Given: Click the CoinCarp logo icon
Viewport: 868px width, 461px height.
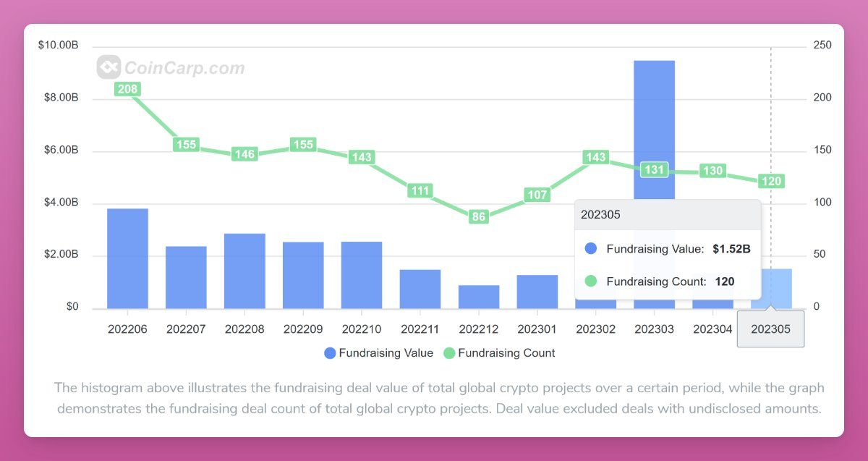Looking at the screenshot, I should (109, 67).
